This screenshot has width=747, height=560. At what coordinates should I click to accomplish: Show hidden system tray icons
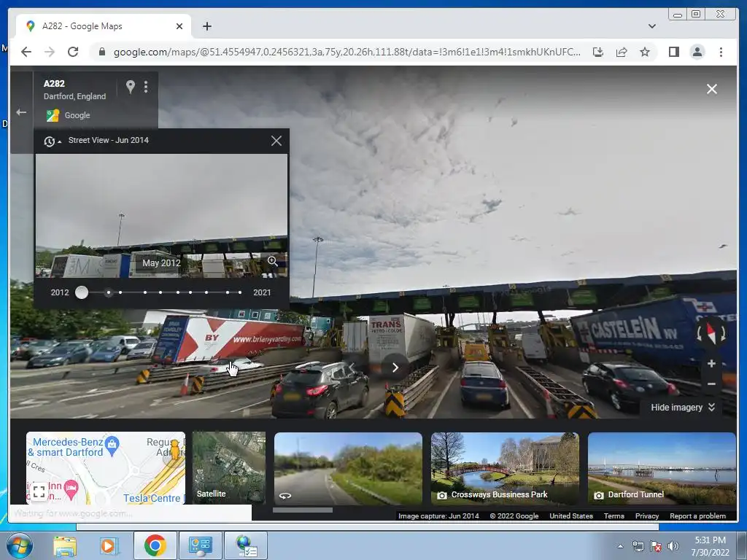pos(620,547)
